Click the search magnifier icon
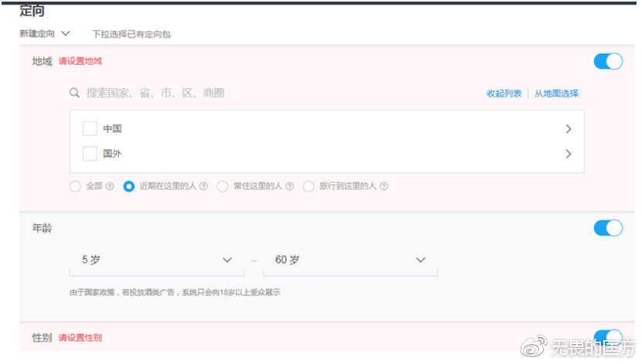The height and width of the screenshot is (364, 642). click(74, 93)
